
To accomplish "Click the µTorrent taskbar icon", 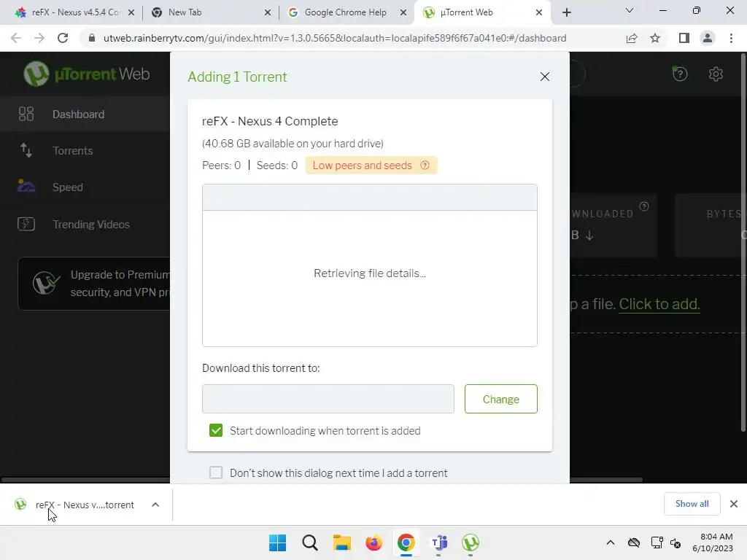I will click(471, 542).
